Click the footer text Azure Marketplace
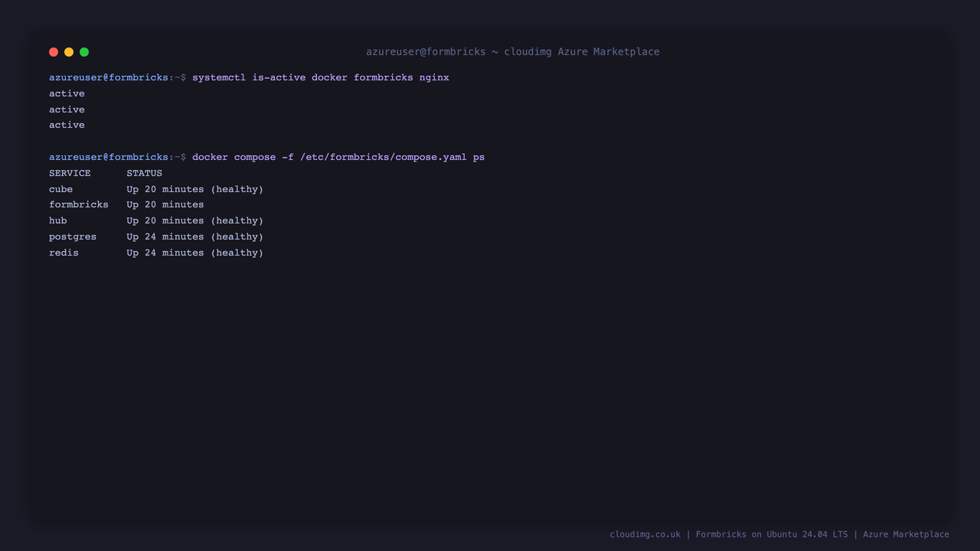980x551 pixels. pos(906,534)
